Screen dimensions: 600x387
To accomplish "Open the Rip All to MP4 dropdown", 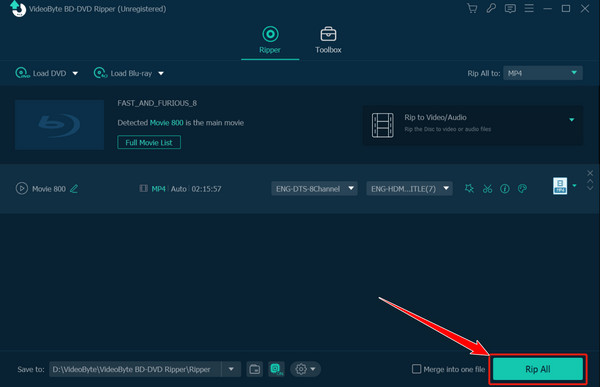I will pos(543,73).
